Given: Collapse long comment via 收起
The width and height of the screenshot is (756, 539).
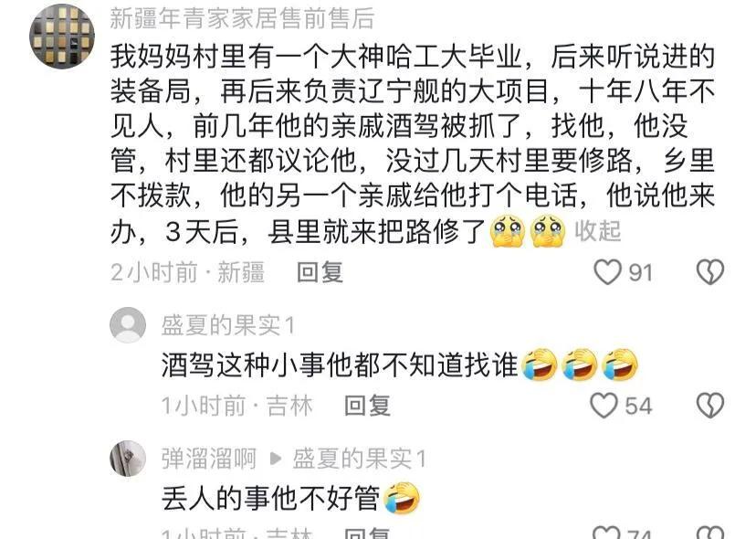Looking at the screenshot, I should pos(597,231).
